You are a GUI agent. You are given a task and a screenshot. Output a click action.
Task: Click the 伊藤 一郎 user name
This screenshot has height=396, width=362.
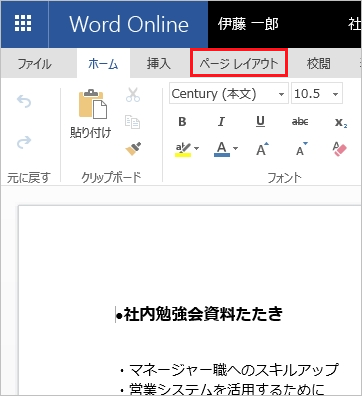tap(248, 24)
